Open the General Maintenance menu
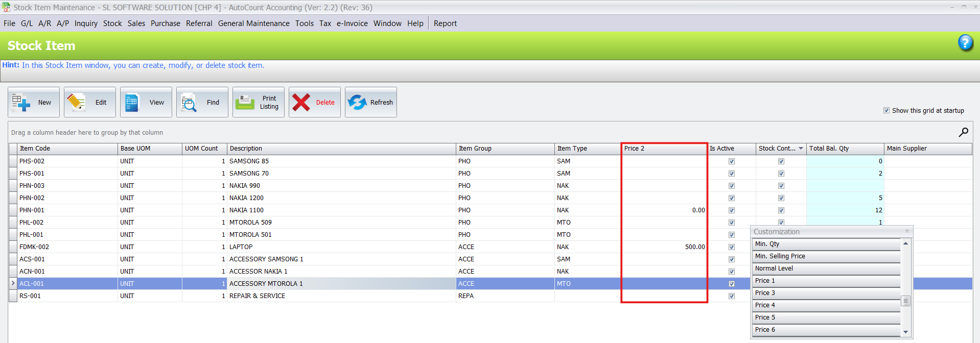The width and height of the screenshot is (980, 343). 253,23
